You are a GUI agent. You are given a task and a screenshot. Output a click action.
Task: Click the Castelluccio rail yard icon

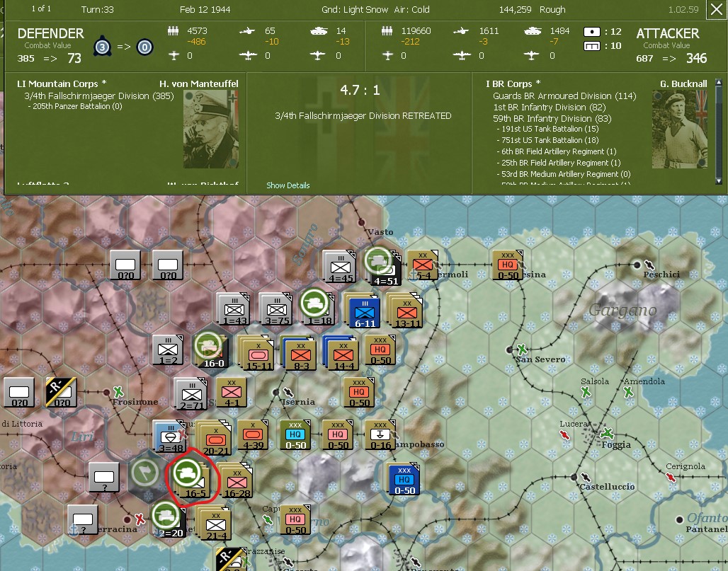coord(586,477)
